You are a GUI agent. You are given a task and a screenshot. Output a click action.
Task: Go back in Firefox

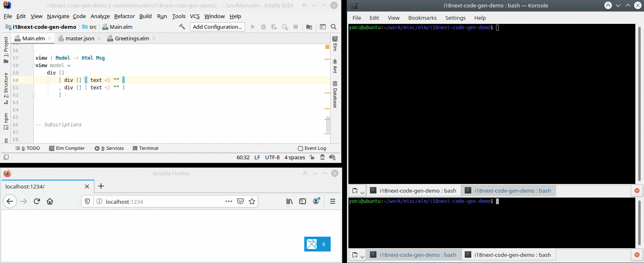[x=10, y=201]
